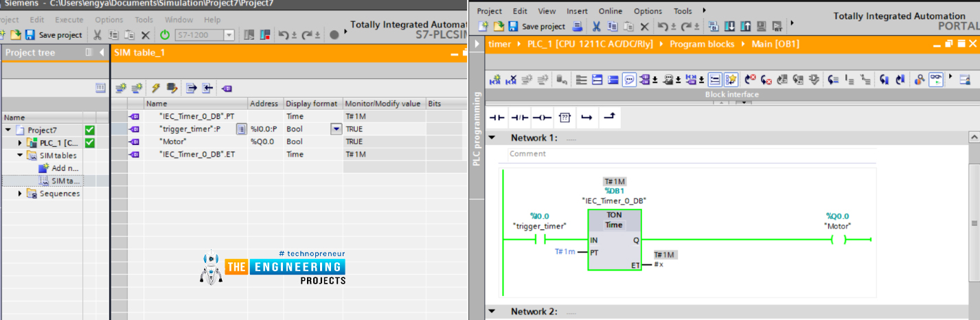This screenshot has height=320, width=980.
Task: Click the export table icon with right arrow
Action: [x=192, y=88]
